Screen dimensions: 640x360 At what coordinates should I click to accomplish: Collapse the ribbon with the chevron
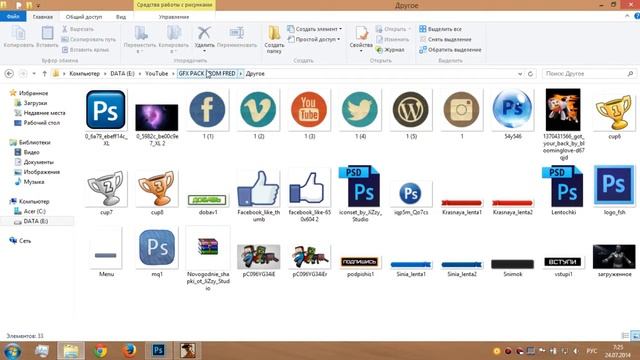click(x=627, y=16)
